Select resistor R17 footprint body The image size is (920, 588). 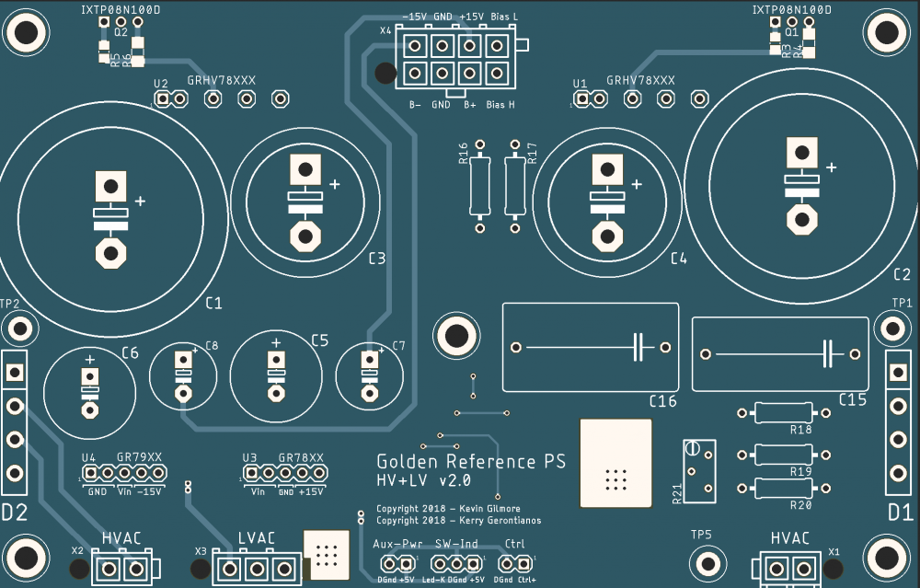[516, 185]
